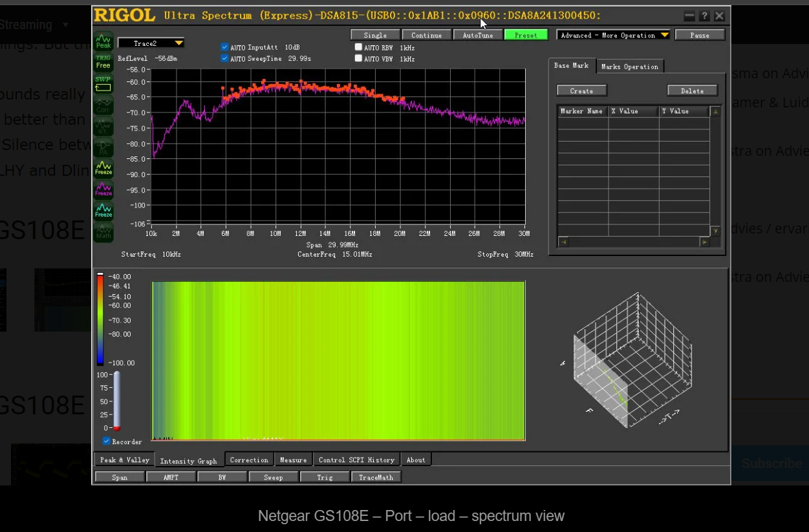
Task: Uncheck the Recorder checkbox
Action: (x=107, y=442)
